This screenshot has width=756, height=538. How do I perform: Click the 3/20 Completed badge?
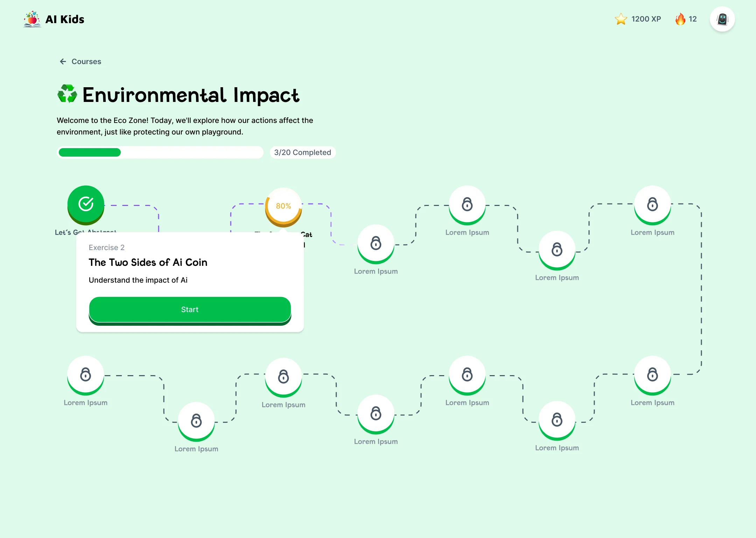[303, 152]
